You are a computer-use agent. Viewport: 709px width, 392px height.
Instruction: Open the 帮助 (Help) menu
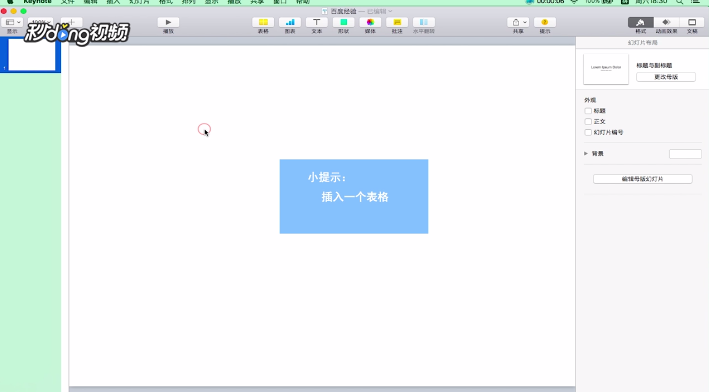303,2
